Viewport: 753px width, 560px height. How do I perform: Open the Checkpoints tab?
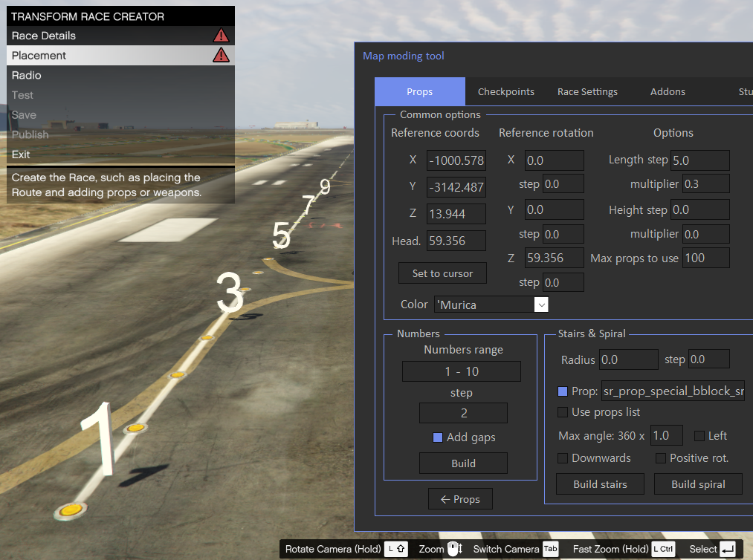point(506,91)
